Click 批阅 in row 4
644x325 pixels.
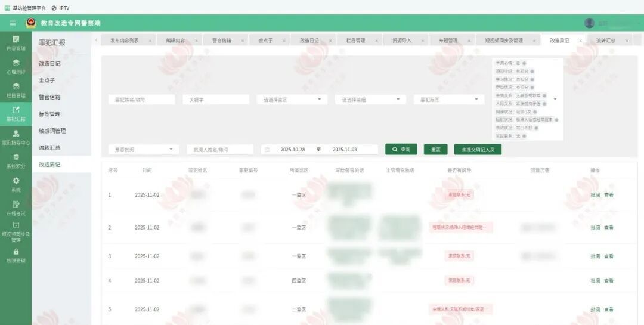[595, 281]
